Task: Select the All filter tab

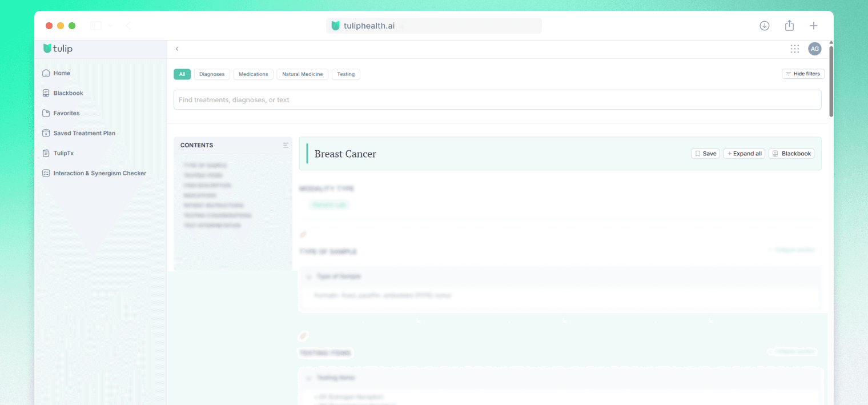Action: 182,74
